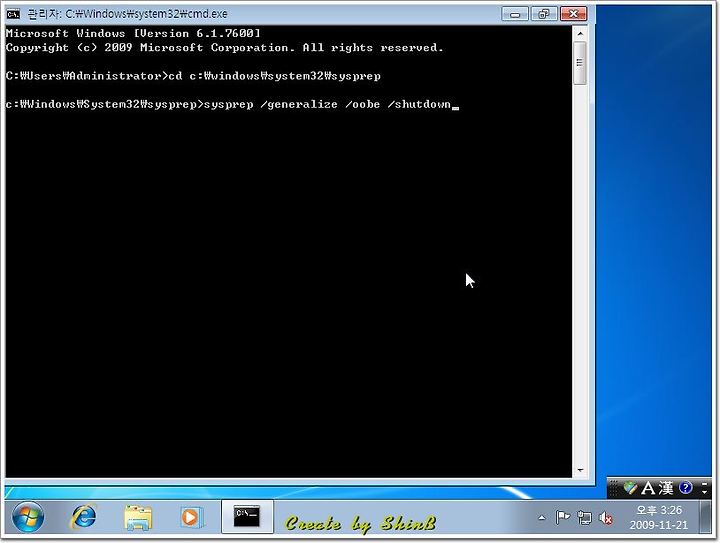Viewport: 720px width, 543px height.
Task: Click the language bar IME pad icon
Action: (x=630, y=488)
